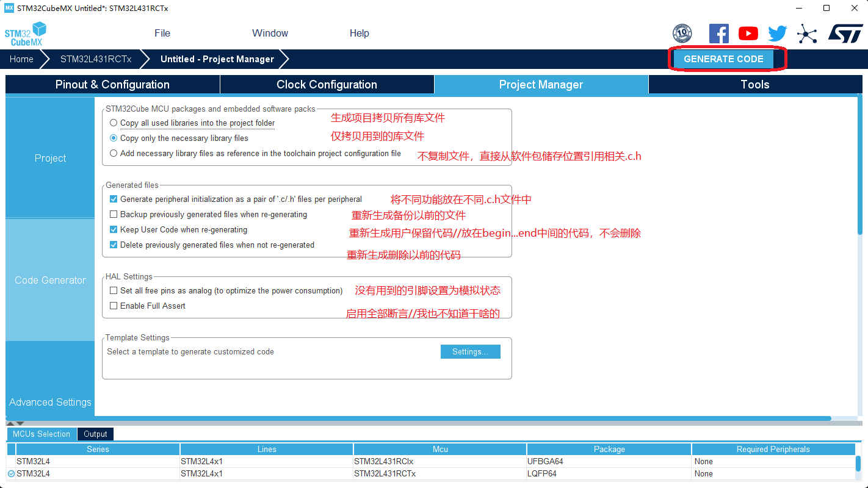This screenshot has height=488, width=868.
Task: Open the File menu
Action: (162, 33)
